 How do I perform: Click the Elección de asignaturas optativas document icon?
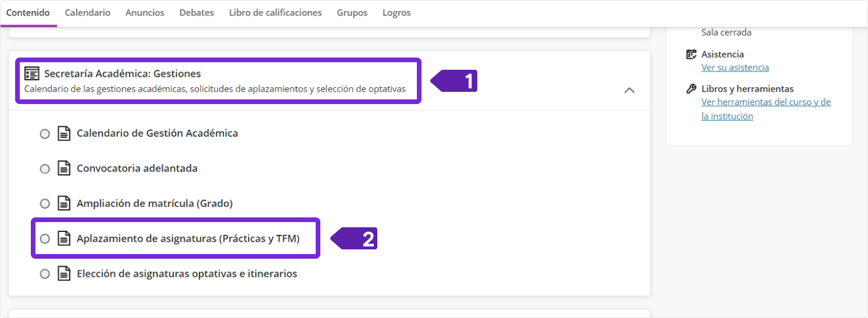[x=64, y=273]
